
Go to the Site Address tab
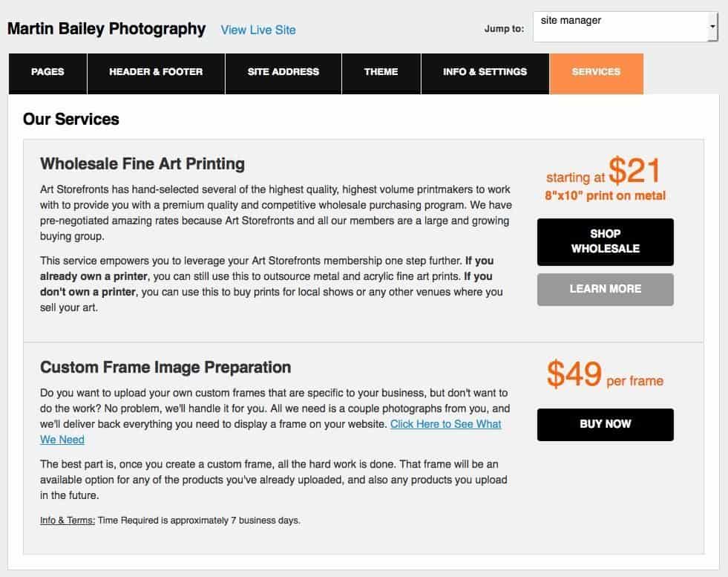click(283, 72)
